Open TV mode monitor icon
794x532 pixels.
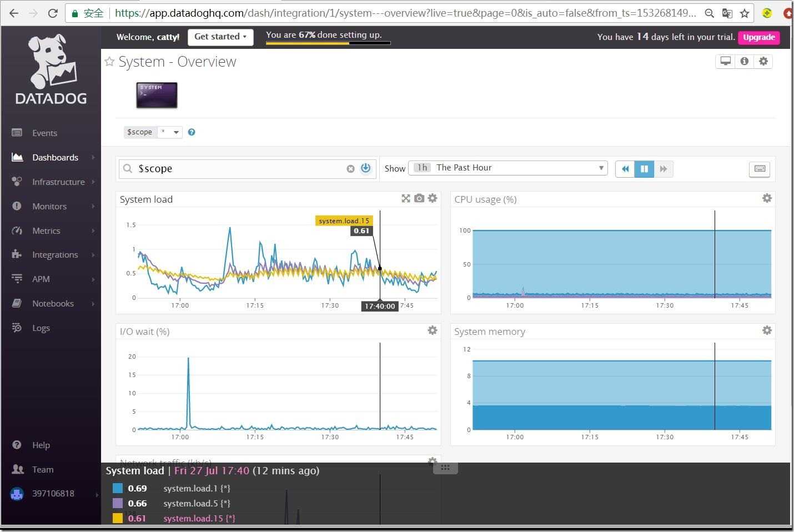pyautogui.click(x=725, y=62)
